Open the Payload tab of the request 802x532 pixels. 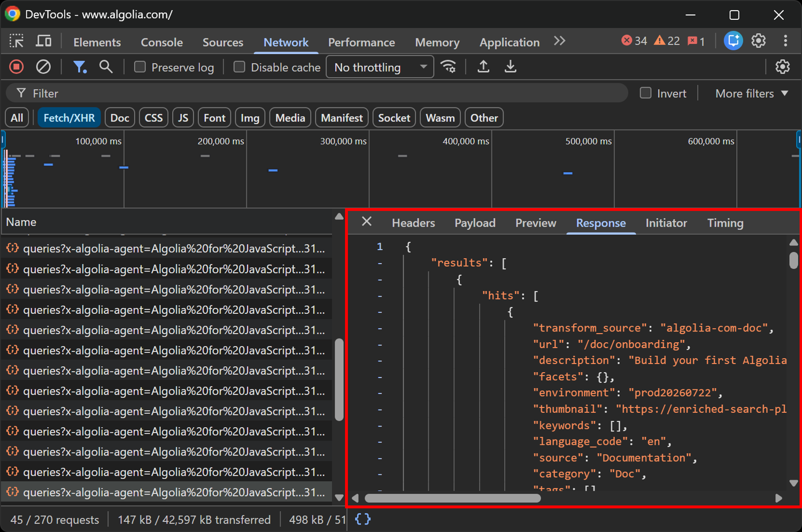475,222
